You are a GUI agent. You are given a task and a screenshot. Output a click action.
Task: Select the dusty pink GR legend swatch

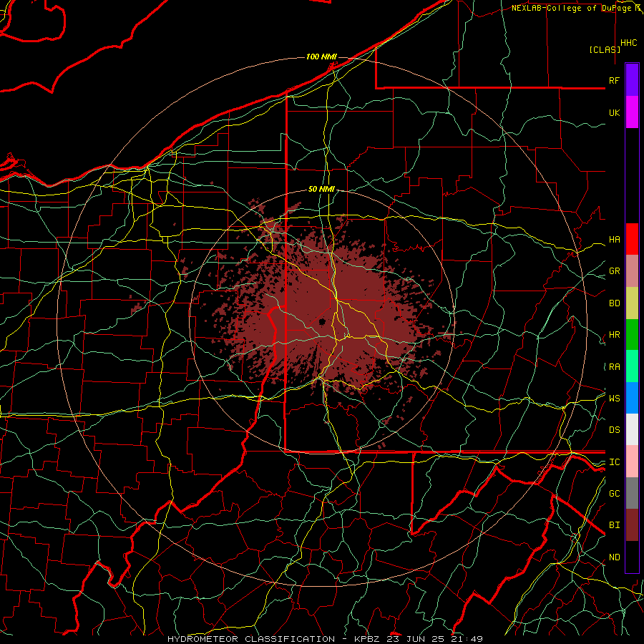[632, 270]
